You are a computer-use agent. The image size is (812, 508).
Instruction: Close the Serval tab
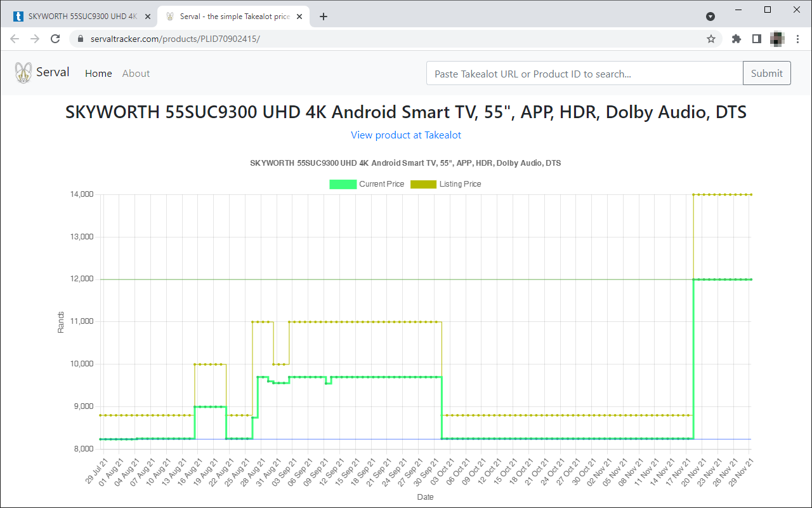(x=301, y=17)
